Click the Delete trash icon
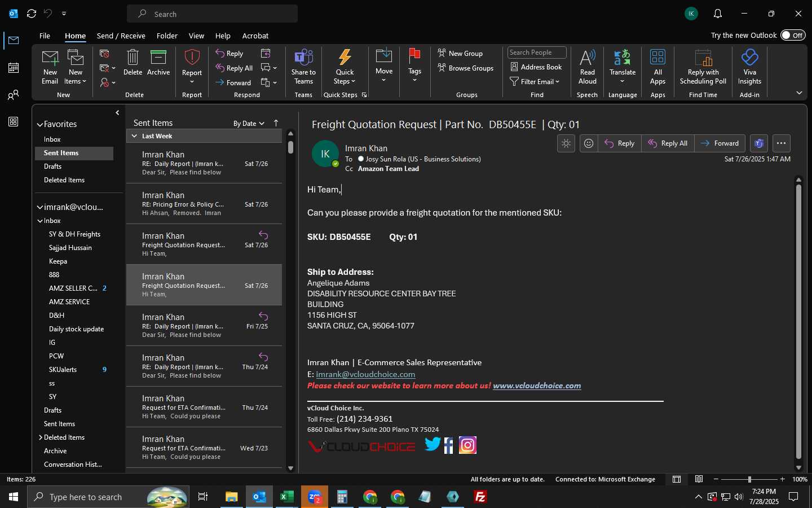This screenshot has height=508, width=812. (133, 63)
